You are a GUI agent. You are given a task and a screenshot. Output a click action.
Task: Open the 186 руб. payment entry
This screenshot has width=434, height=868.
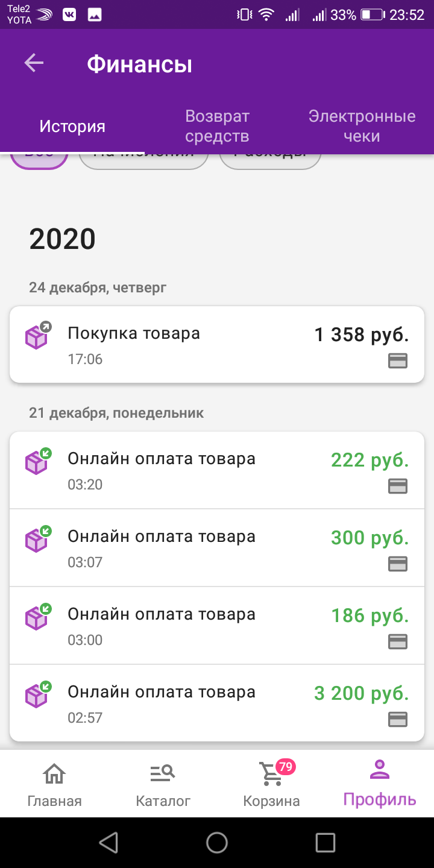tap(217, 626)
